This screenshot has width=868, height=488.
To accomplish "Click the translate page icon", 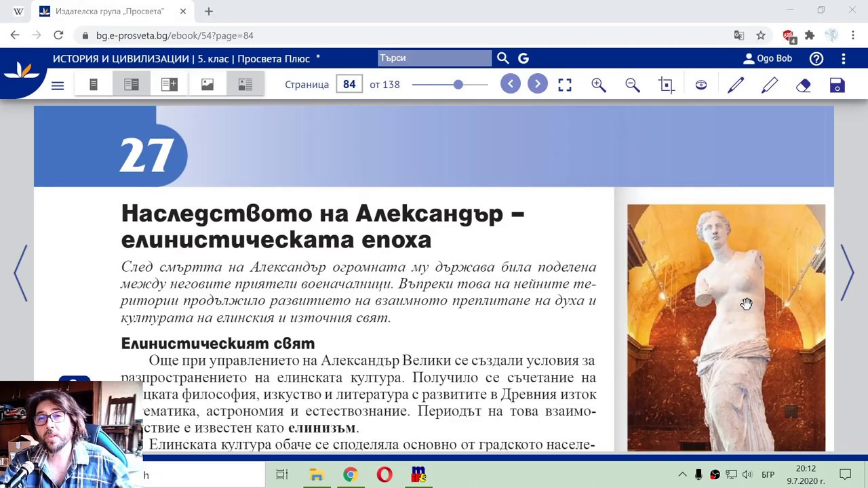I will point(739,35).
